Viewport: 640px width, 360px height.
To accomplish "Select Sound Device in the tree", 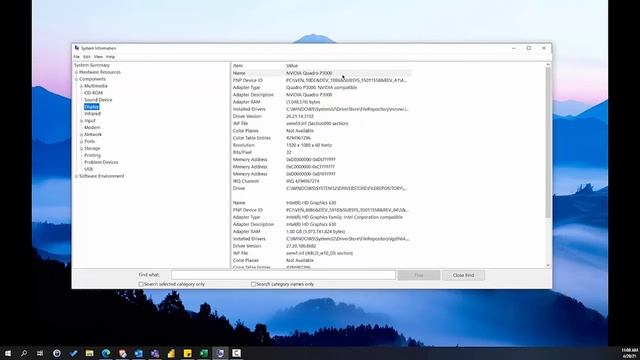I will pyautogui.click(x=98, y=100).
